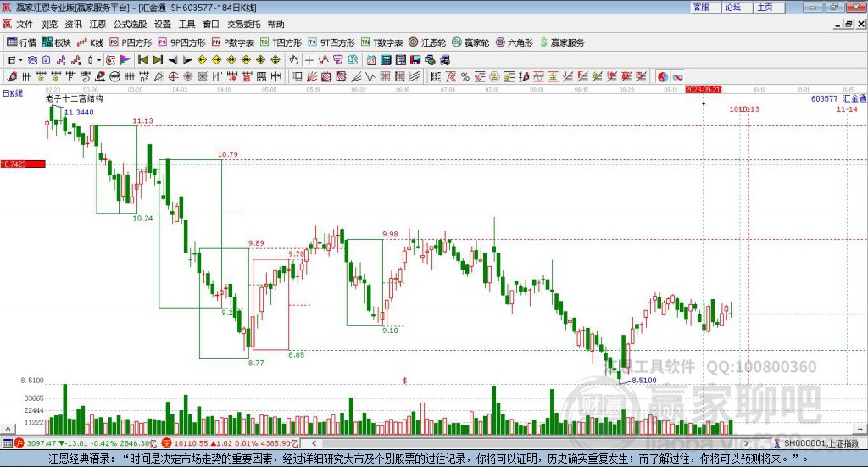Click the red 10.7423 price label
The height and width of the screenshot is (467, 868).
[23, 164]
